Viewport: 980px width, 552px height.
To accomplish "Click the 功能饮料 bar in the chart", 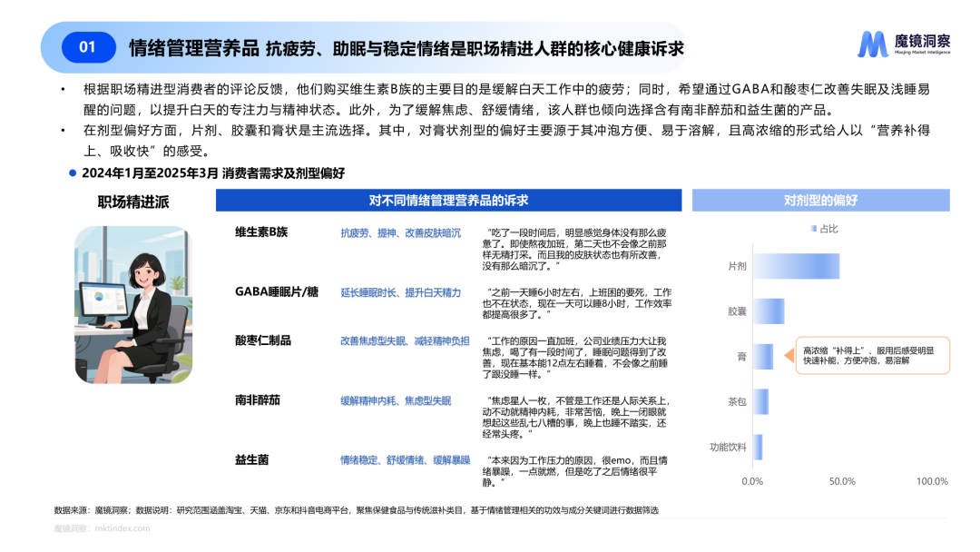I will tap(757, 448).
